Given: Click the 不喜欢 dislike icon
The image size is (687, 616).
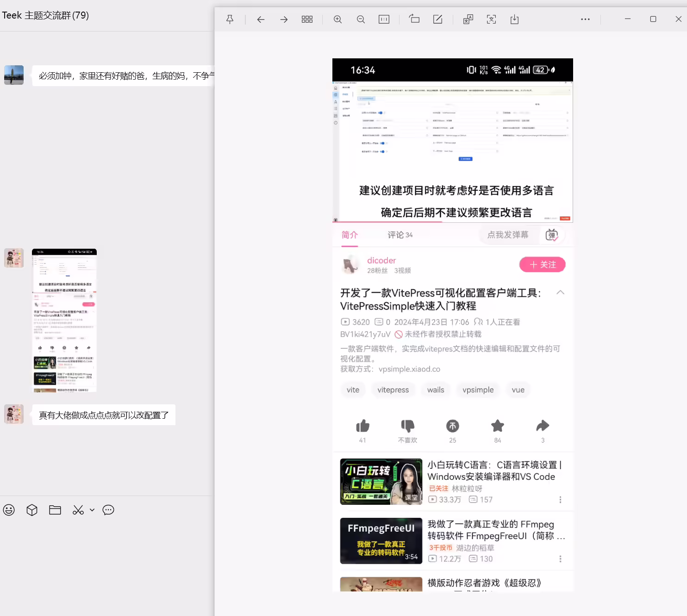Looking at the screenshot, I should [x=407, y=426].
